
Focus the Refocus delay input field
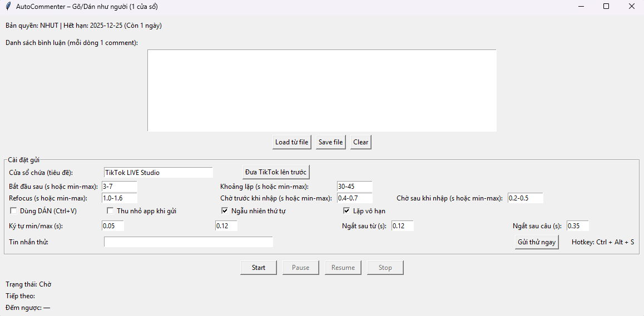coord(119,198)
